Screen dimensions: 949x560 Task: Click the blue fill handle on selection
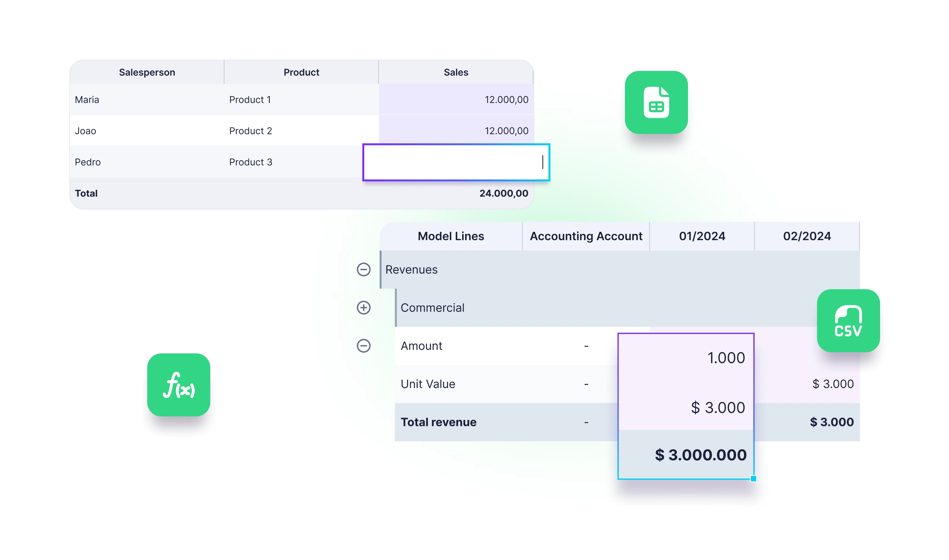[753, 479]
